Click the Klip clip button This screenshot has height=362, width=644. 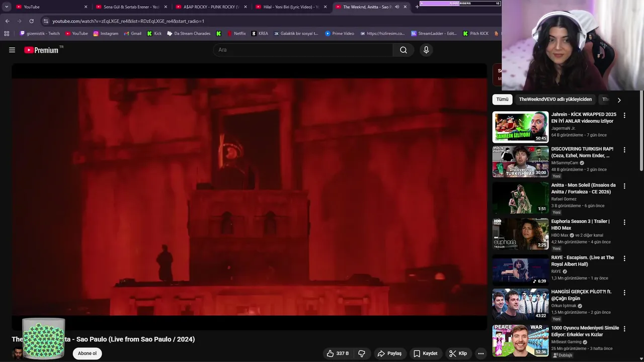(458, 353)
